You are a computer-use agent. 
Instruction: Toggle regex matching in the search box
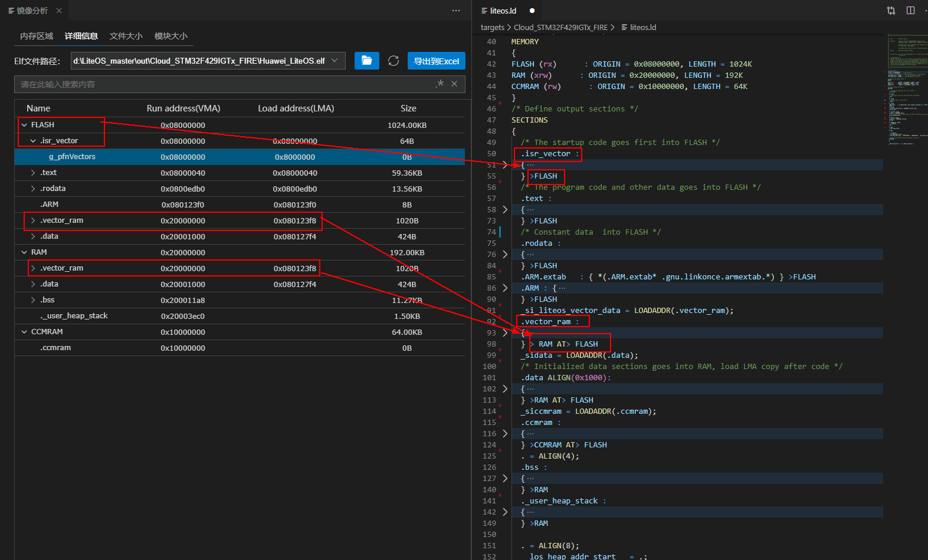coord(440,84)
